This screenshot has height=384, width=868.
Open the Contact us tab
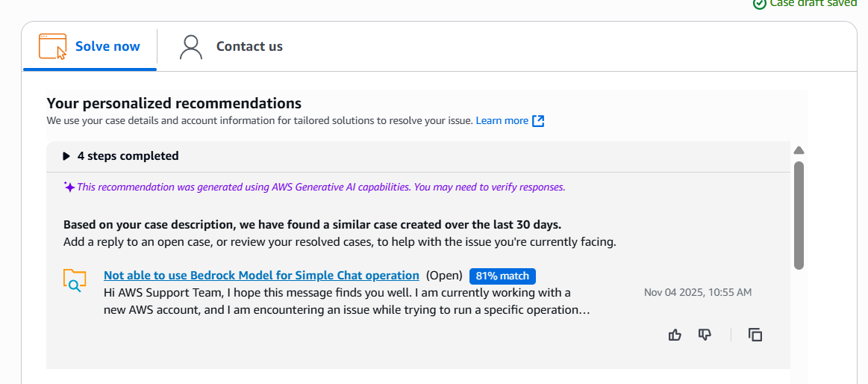[x=231, y=46]
